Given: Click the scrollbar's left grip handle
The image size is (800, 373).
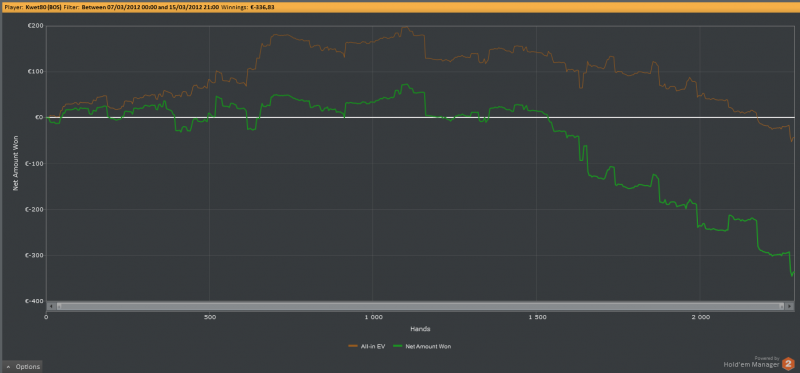Looking at the screenshot, I should pyautogui.click(x=59, y=306).
